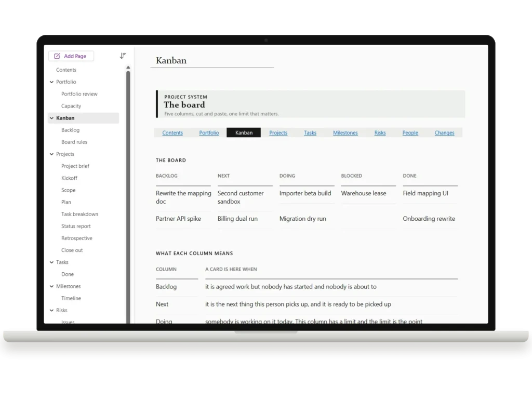Screen dimensions: 532x399
Task: Select Portfolio page in the sidebar
Action: [66, 82]
